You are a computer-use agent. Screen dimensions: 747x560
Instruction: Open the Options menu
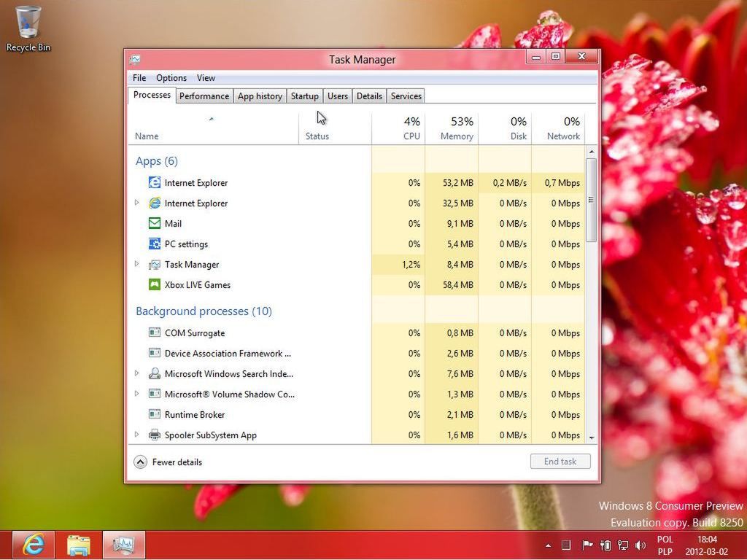click(x=171, y=77)
